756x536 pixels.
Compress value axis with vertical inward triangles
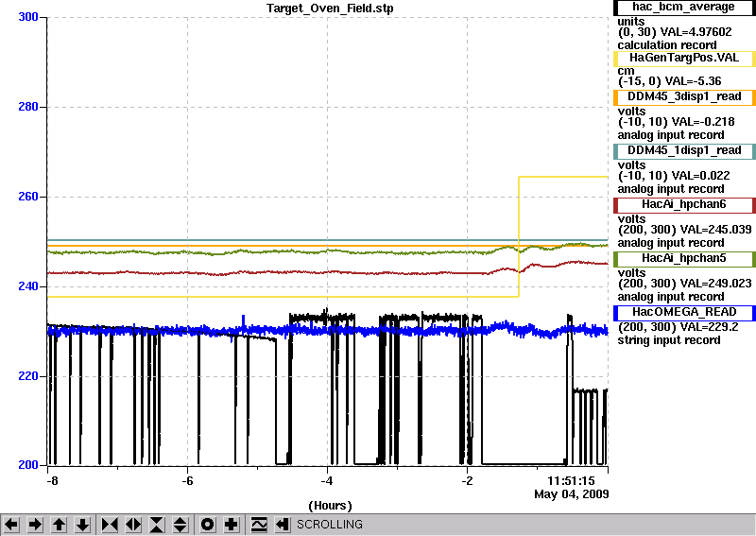(158, 524)
